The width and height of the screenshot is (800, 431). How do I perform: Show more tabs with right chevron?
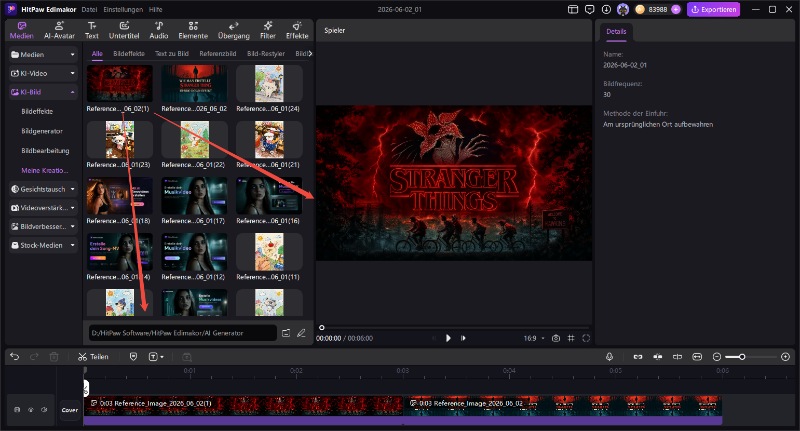pyautogui.click(x=310, y=54)
